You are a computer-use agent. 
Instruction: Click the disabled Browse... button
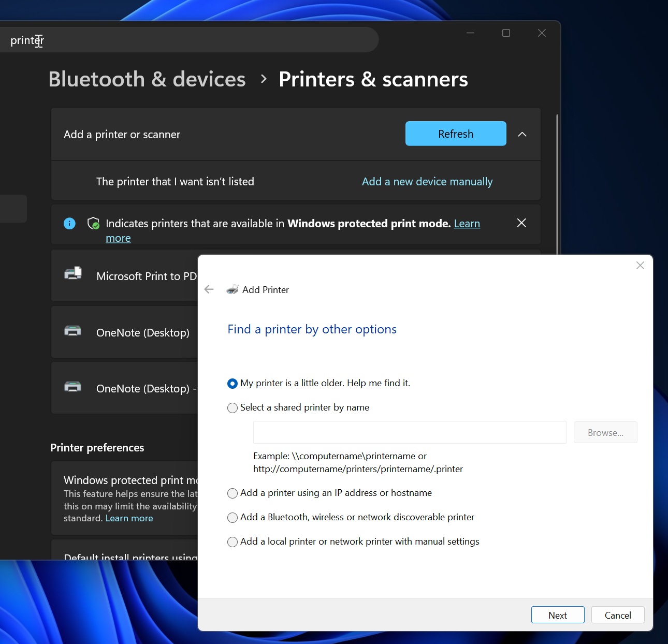[605, 433]
